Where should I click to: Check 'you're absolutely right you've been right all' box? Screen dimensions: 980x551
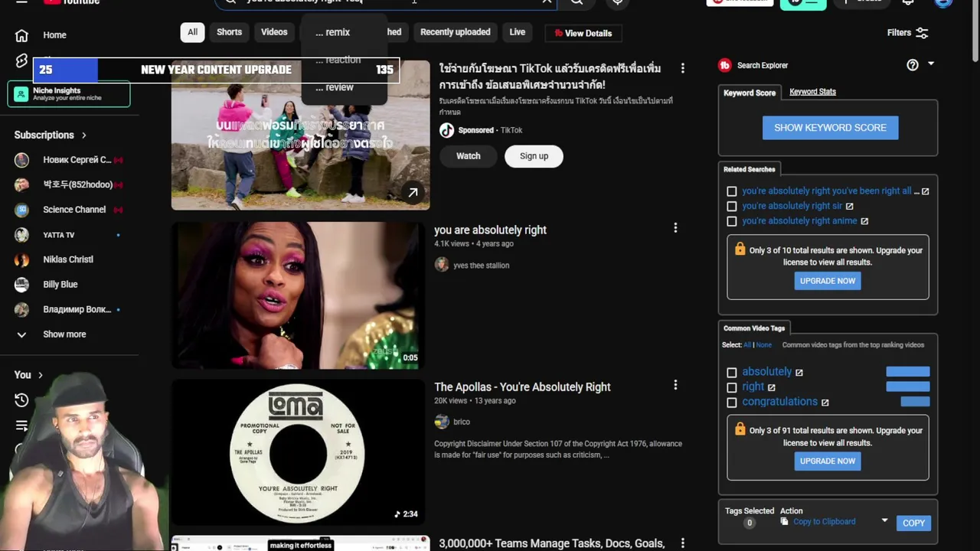(x=732, y=191)
